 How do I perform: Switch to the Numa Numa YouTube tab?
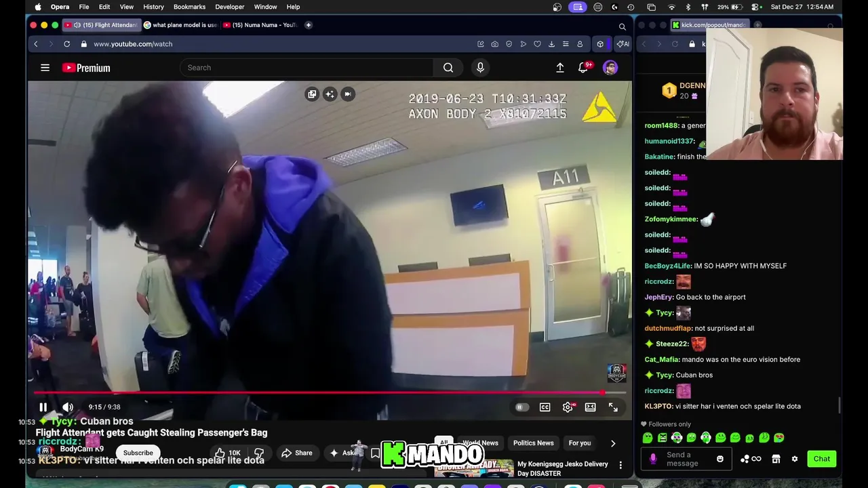pyautogui.click(x=260, y=25)
